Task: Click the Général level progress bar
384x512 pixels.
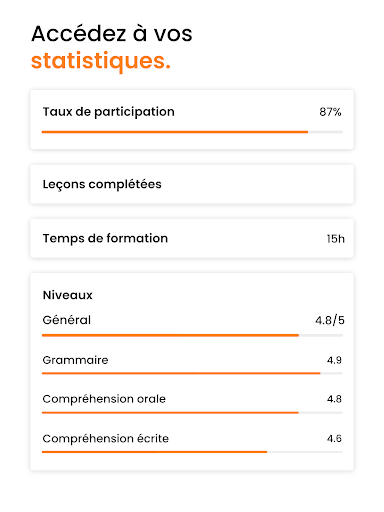Action: point(192,335)
